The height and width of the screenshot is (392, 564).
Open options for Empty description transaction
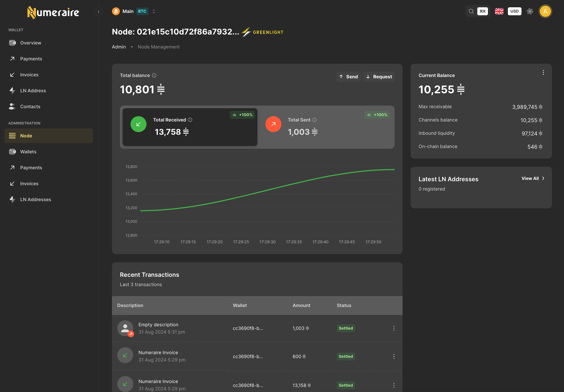(394, 328)
